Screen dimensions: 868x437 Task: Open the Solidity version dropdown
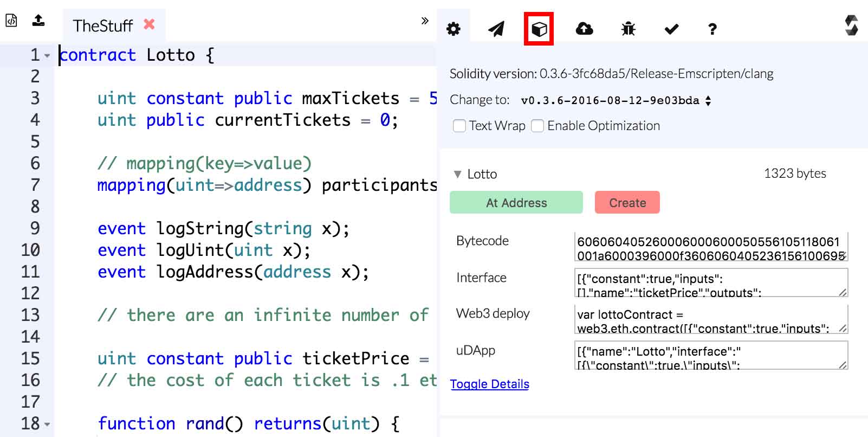click(x=616, y=100)
